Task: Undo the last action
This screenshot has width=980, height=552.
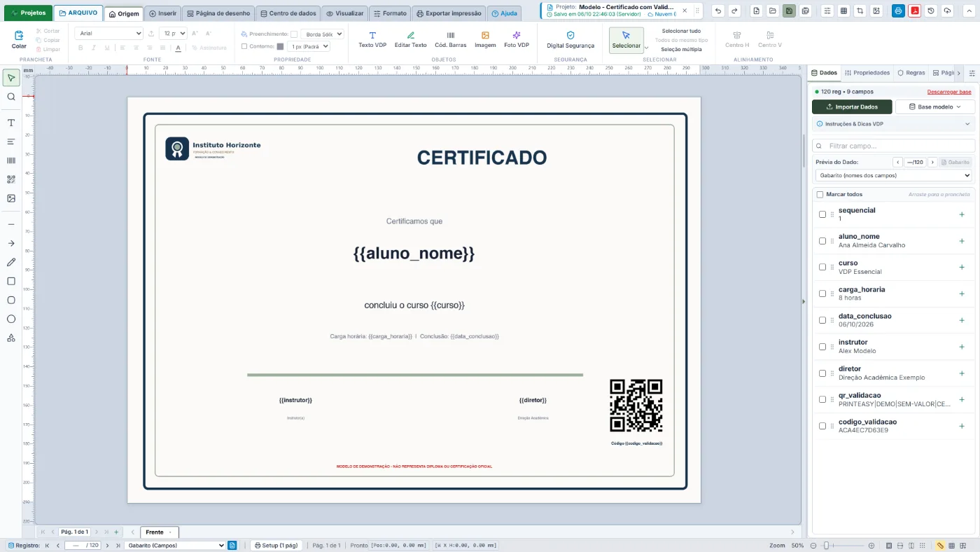Action: coord(718,11)
